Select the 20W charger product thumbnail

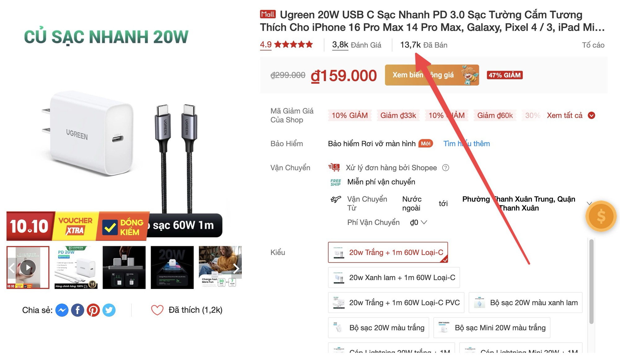click(76, 267)
